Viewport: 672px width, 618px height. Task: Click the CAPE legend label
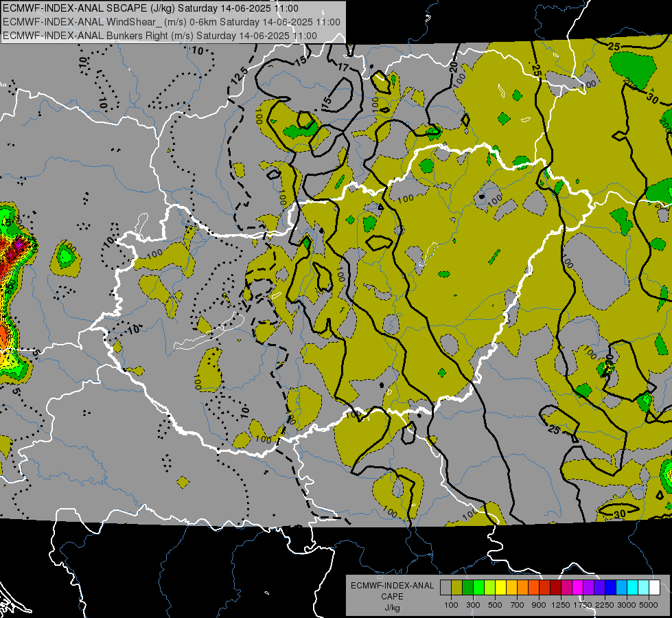tap(392, 596)
